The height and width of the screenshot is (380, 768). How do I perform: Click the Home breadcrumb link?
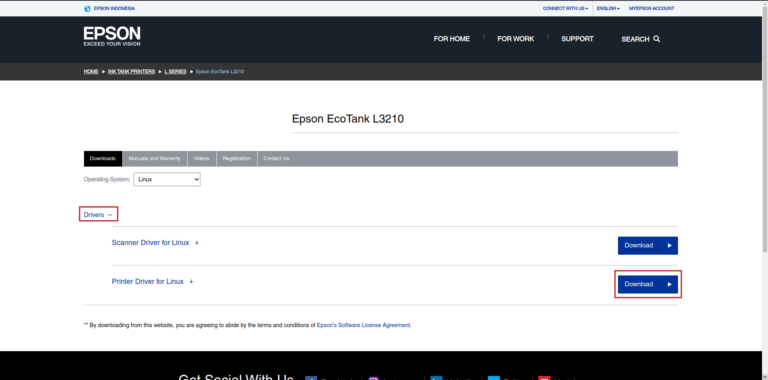[x=91, y=71]
